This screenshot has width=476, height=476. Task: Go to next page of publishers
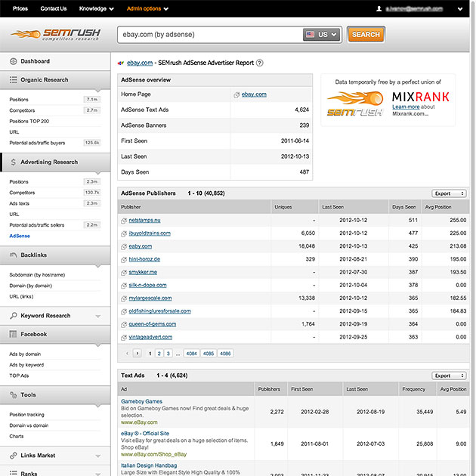point(138,354)
